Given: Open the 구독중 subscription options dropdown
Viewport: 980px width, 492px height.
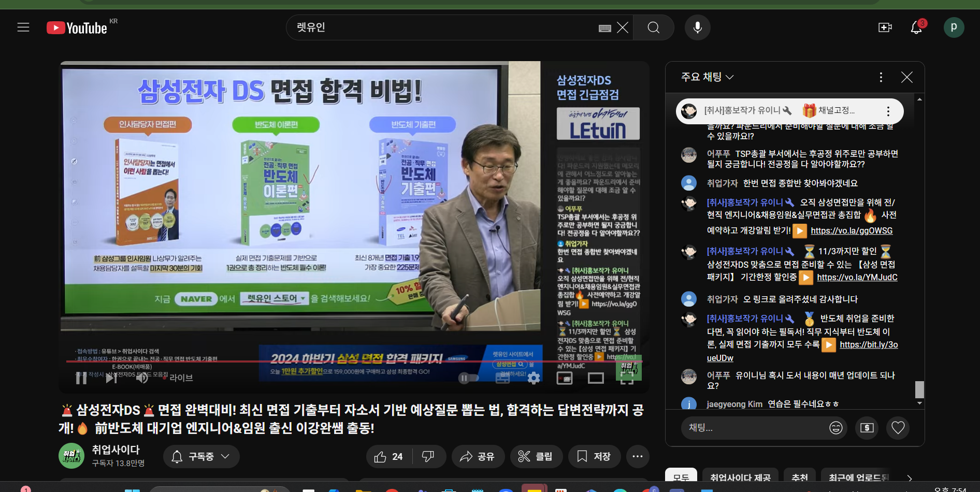Looking at the screenshot, I should click(201, 456).
